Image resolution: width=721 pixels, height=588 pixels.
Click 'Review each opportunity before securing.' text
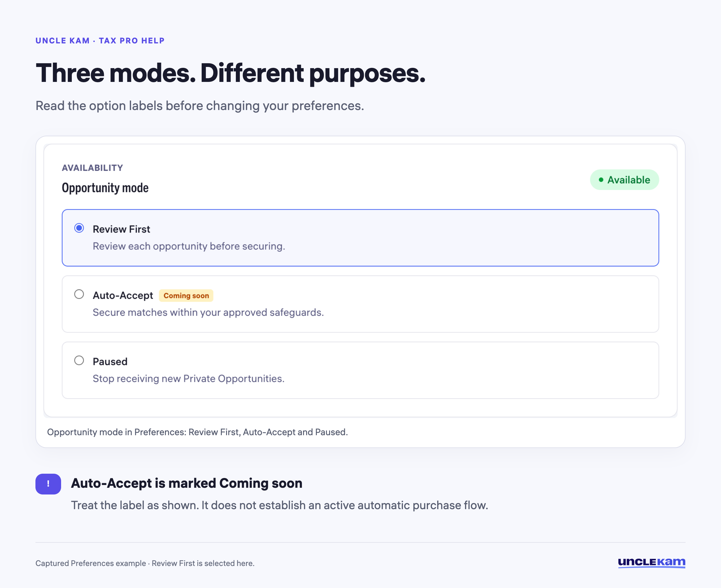coord(189,246)
